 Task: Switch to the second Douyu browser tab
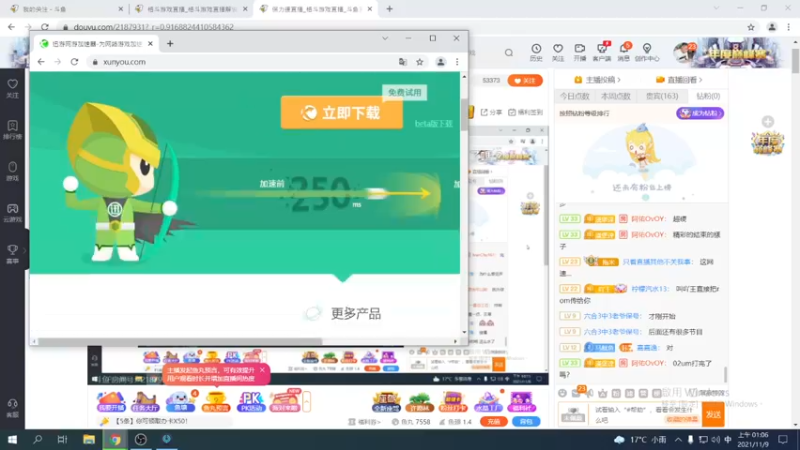[x=191, y=9]
